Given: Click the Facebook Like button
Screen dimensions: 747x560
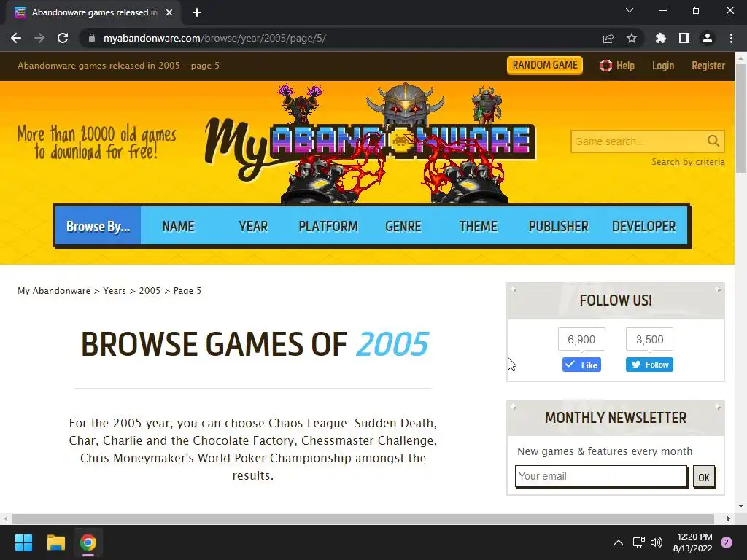Looking at the screenshot, I should click(581, 365).
